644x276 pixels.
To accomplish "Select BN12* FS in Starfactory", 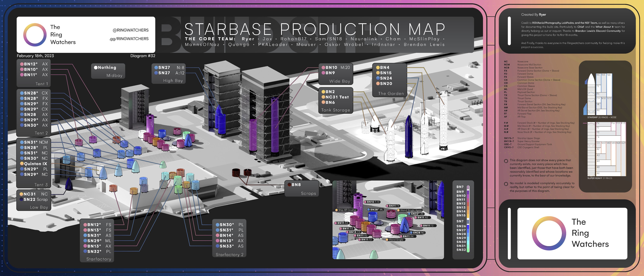I will coord(97,225).
